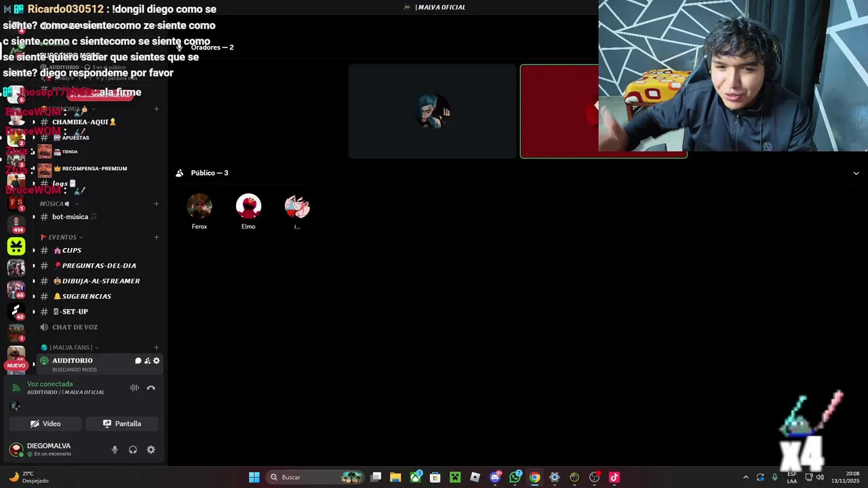Open the bright green server icon
This screenshot has width=868, height=488.
[x=16, y=246]
